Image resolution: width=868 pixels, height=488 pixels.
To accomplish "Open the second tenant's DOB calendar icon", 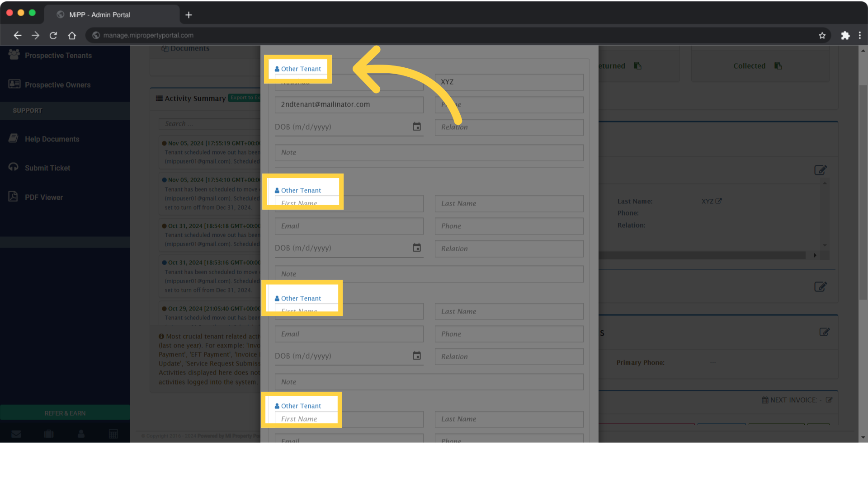I will pyautogui.click(x=417, y=248).
